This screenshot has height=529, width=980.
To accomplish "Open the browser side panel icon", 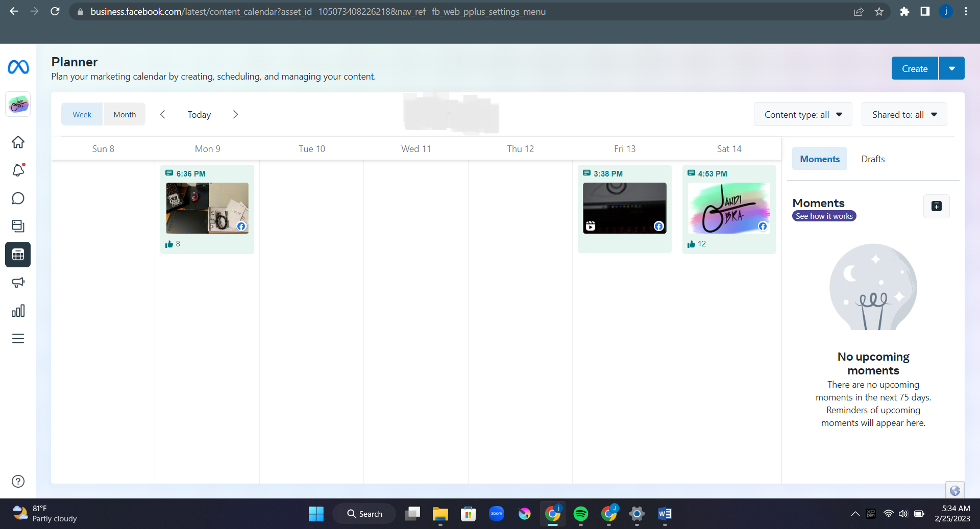I will [x=925, y=11].
